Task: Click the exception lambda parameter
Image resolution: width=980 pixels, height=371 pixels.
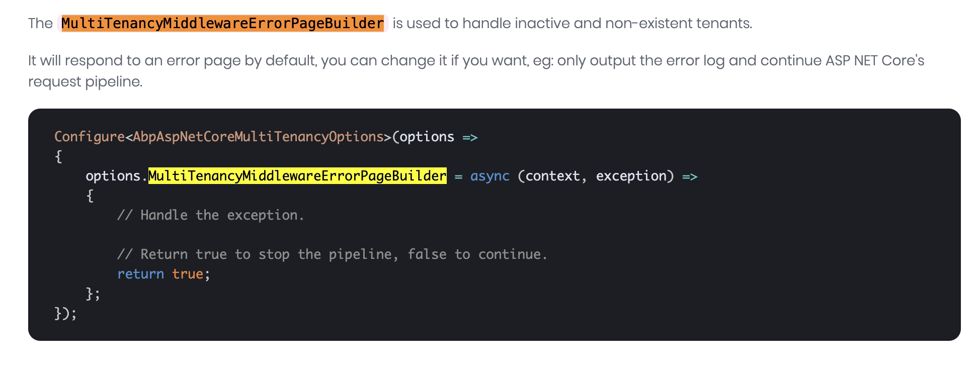Action: (631, 176)
